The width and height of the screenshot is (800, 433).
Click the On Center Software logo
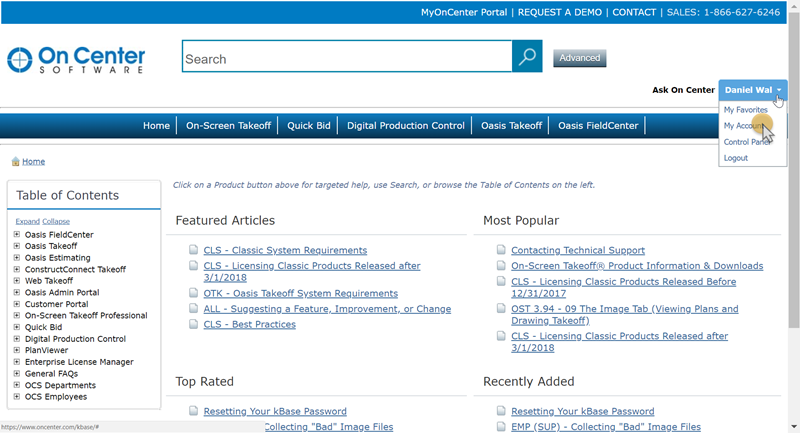(x=76, y=60)
